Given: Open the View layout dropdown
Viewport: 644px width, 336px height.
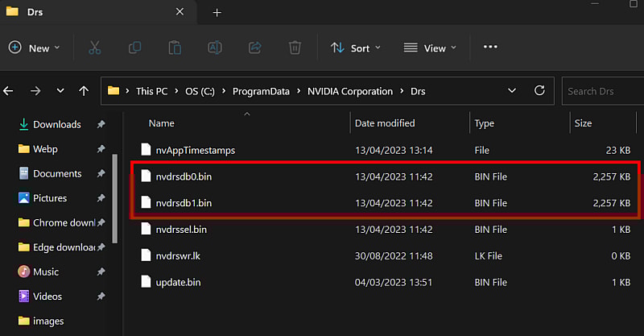Looking at the screenshot, I should pyautogui.click(x=430, y=48).
